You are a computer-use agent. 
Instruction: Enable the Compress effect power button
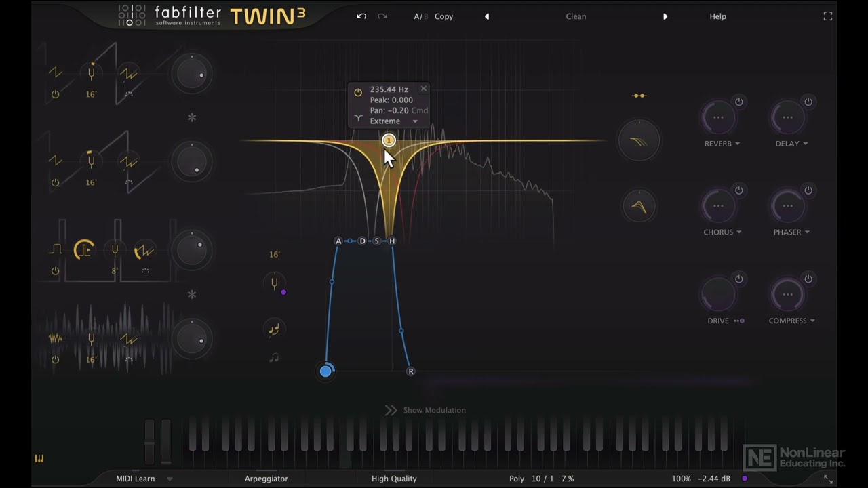pos(808,279)
